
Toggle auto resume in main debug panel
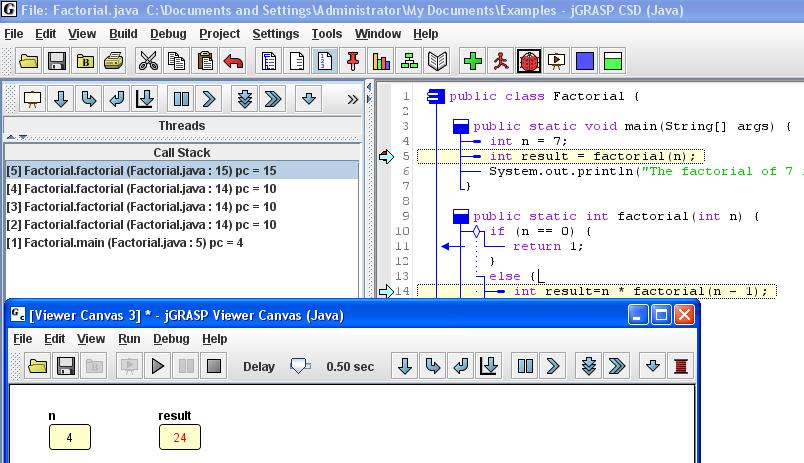pos(273,98)
